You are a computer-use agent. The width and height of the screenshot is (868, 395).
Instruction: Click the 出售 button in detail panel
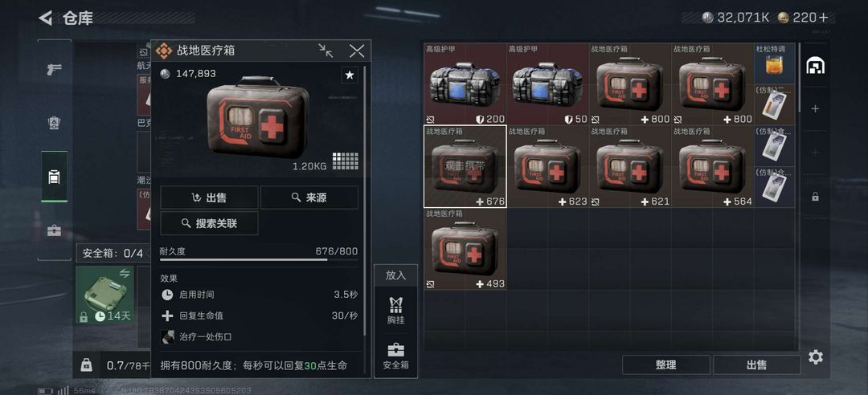pos(209,197)
